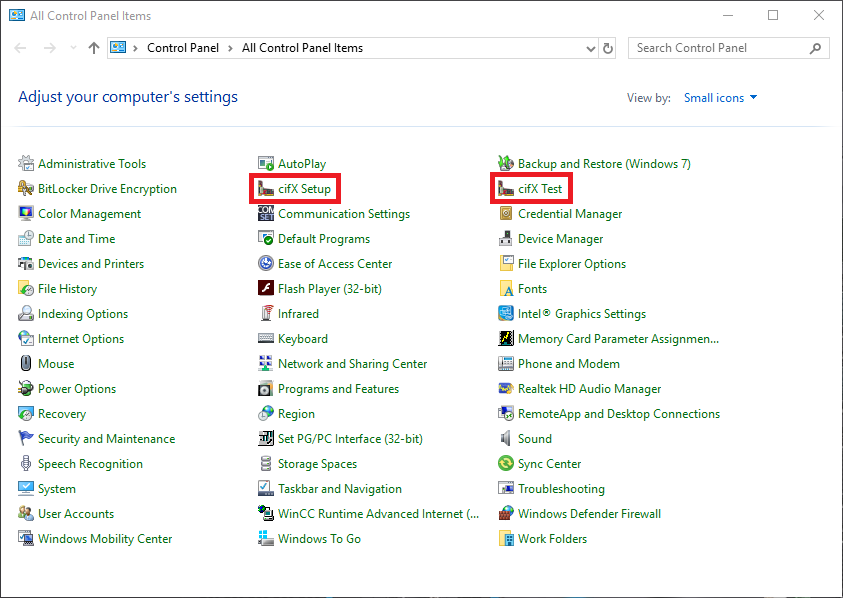Click the BitLocker Drive Encryption icon
This screenshot has height=598, width=843.
point(26,189)
